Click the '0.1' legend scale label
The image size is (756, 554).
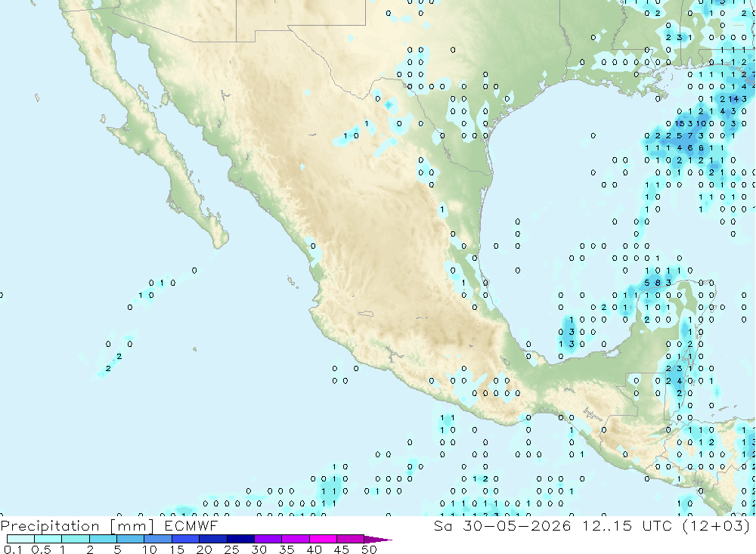pyautogui.click(x=13, y=549)
